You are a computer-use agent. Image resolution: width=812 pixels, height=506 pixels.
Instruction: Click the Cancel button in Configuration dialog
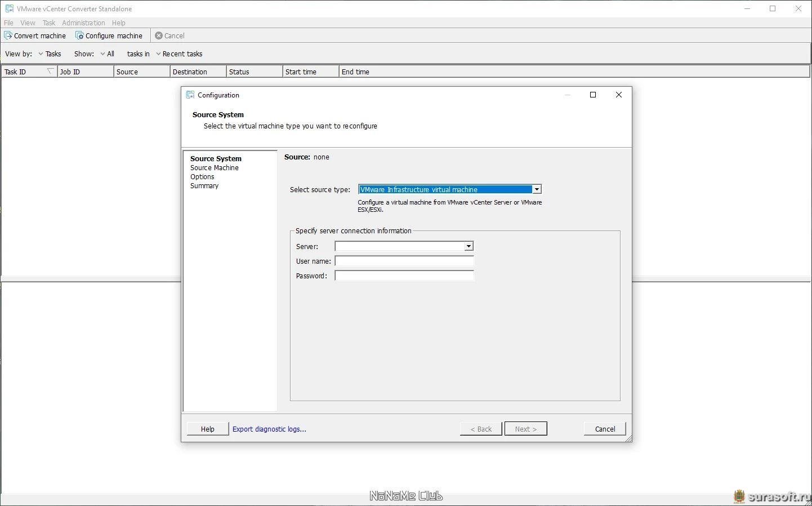(x=605, y=429)
